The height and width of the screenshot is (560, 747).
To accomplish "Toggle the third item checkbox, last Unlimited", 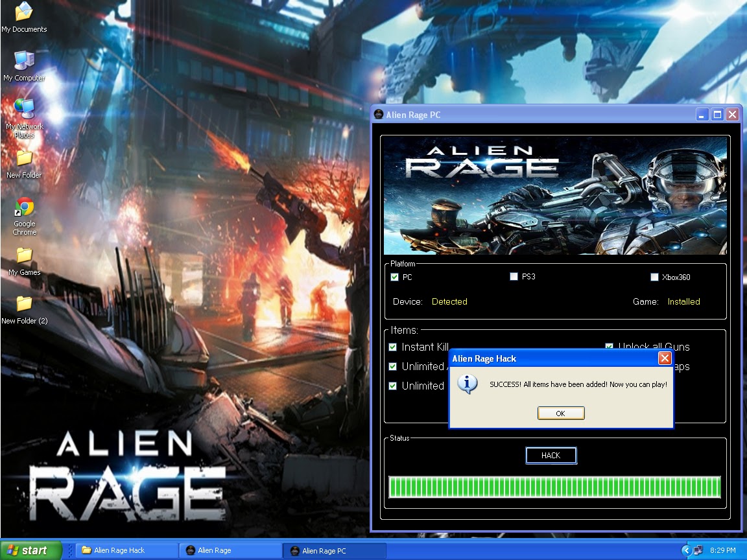I will [x=392, y=386].
